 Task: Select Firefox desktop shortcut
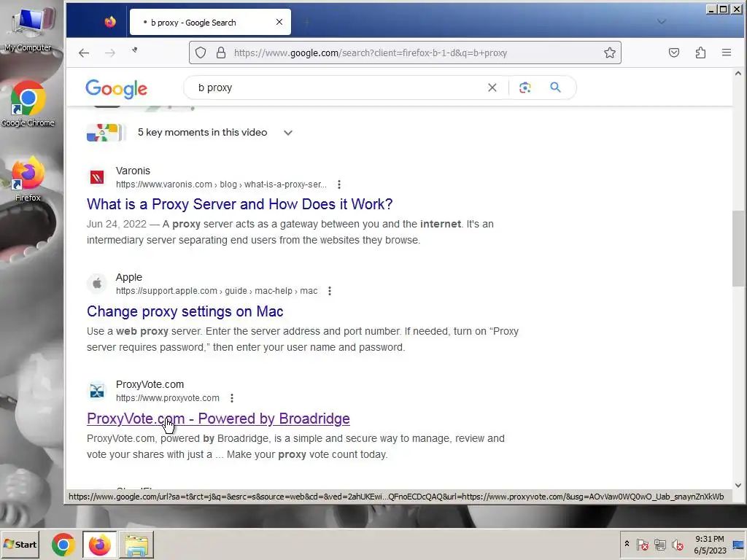(28, 179)
